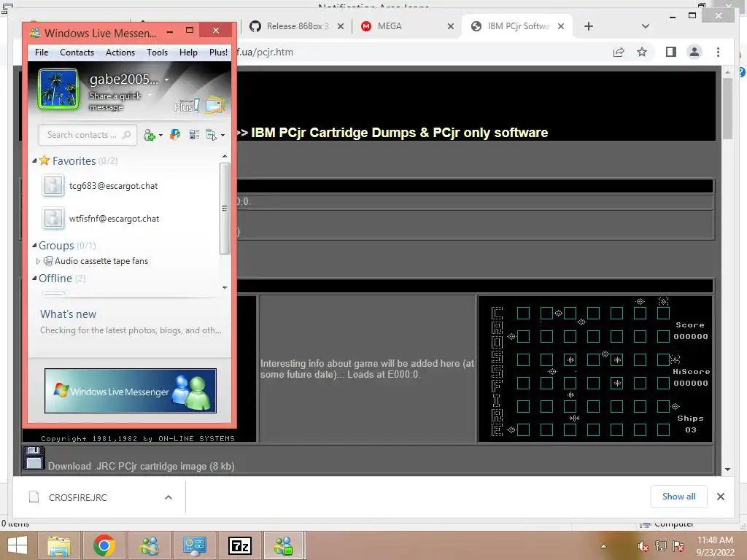Click the Windows Live Messenger banner ad
Image resolution: width=747 pixels, height=560 pixels.
coord(131,391)
